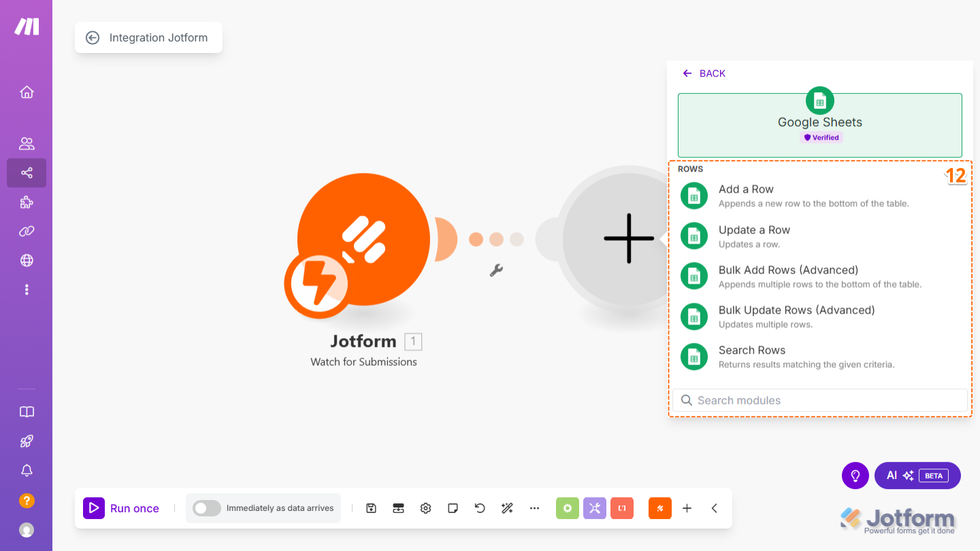The height and width of the screenshot is (551, 980).
Task: Click the BACK link above Google Sheets
Action: click(x=704, y=73)
